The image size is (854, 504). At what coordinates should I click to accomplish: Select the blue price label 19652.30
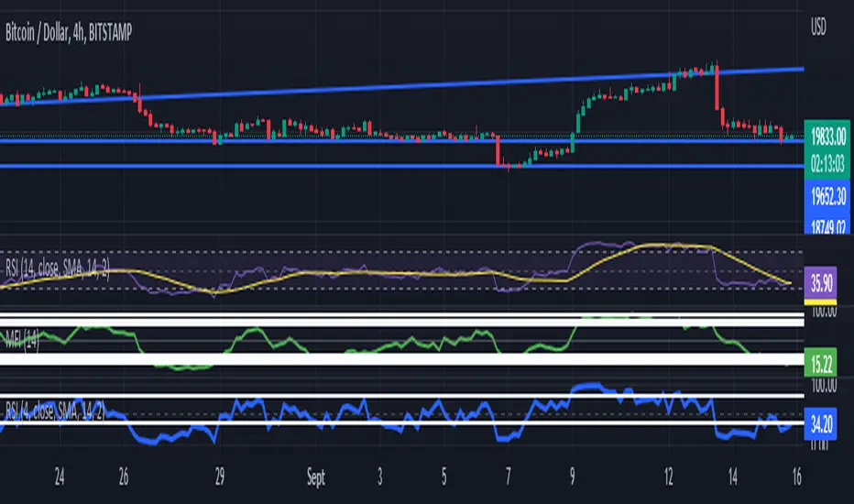827,197
